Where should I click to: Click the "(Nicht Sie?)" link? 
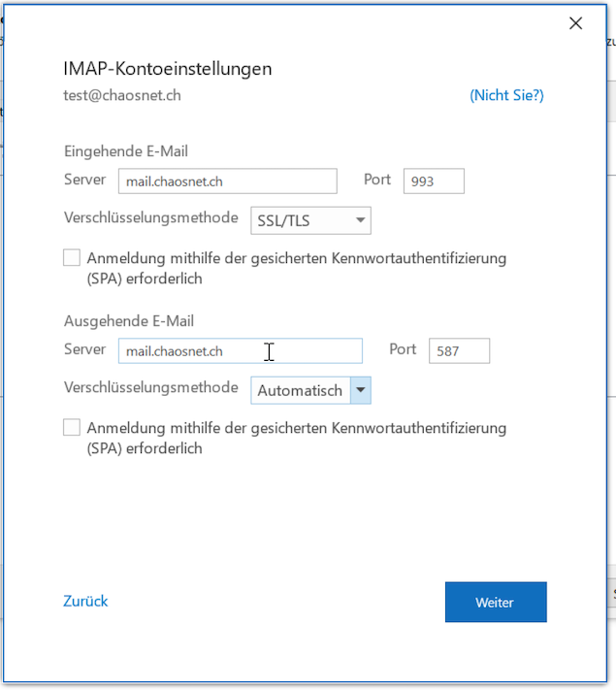pyautogui.click(x=506, y=95)
